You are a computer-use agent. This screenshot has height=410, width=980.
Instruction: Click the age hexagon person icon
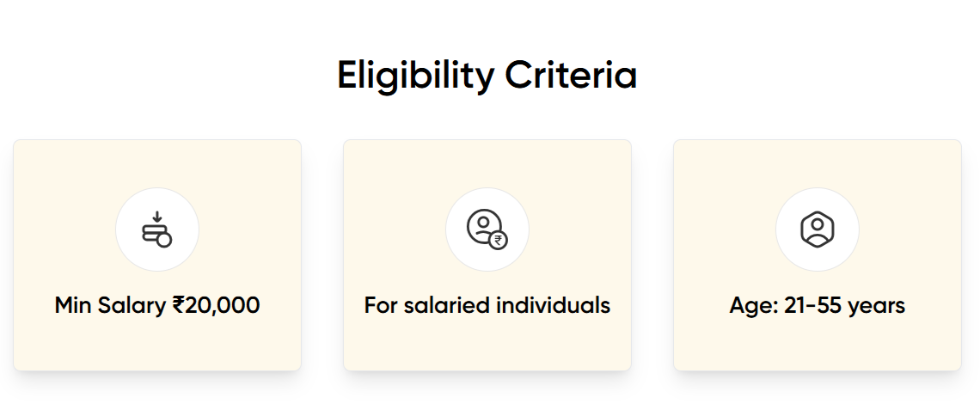point(817,229)
